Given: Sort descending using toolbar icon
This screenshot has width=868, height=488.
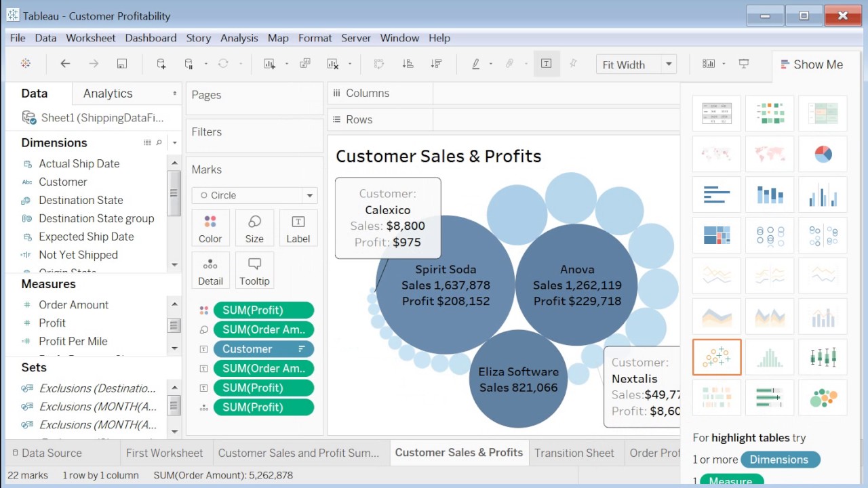Looking at the screenshot, I should click(436, 64).
